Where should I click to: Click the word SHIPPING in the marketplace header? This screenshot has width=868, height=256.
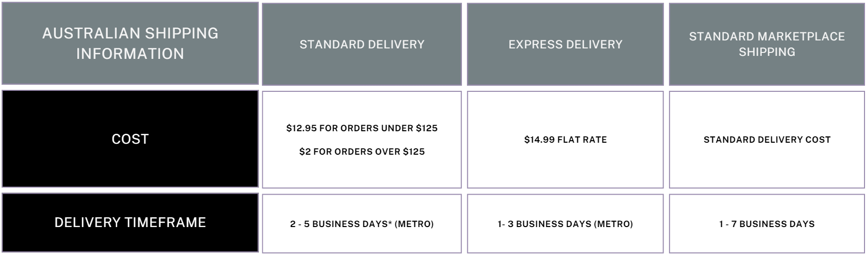(x=767, y=52)
